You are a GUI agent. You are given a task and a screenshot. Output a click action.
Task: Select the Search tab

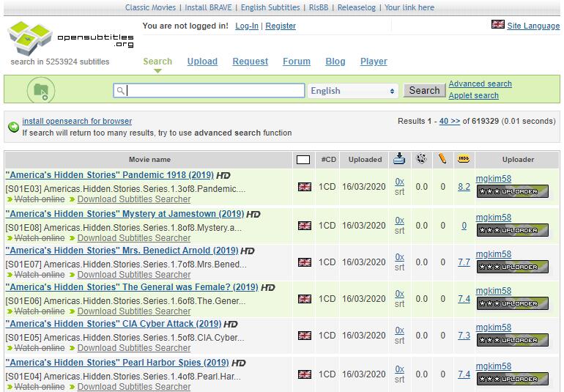click(157, 62)
